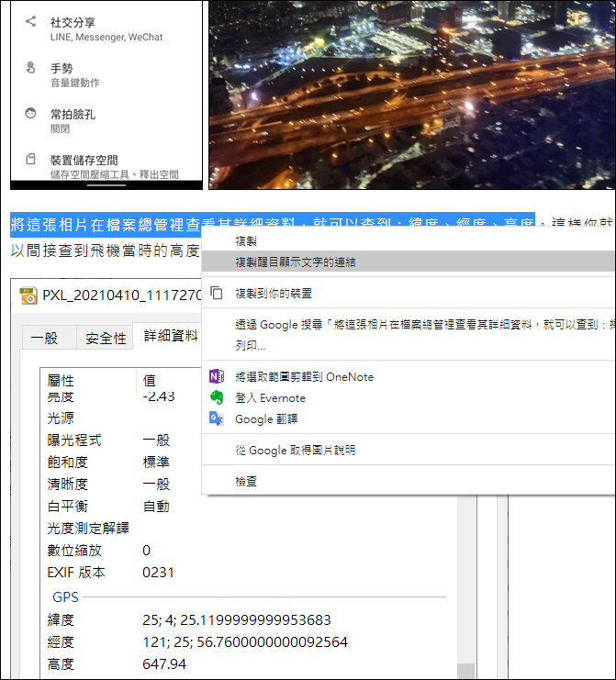The image size is (616, 680).
Task: Click the storage icon beside 裝置儲存空間
Action: pyautogui.click(x=30, y=159)
